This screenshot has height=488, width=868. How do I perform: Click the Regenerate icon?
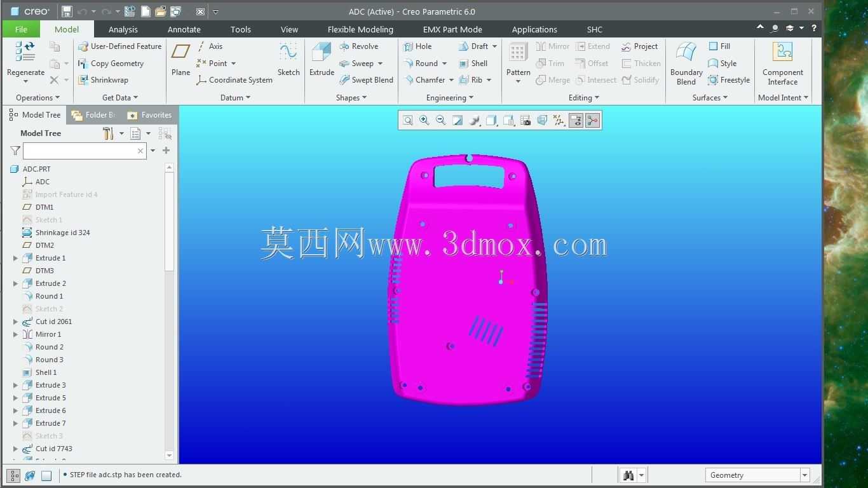pos(25,52)
